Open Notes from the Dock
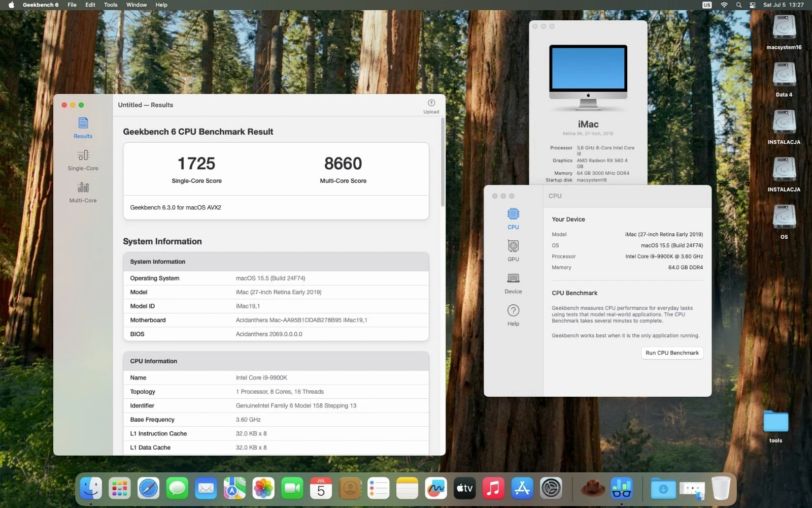 coord(407,489)
